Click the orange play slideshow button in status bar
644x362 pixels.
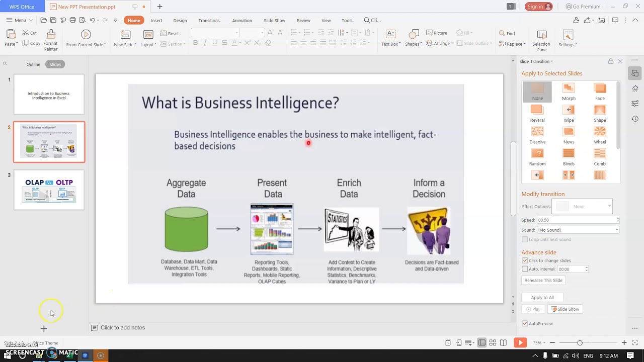pos(520,342)
